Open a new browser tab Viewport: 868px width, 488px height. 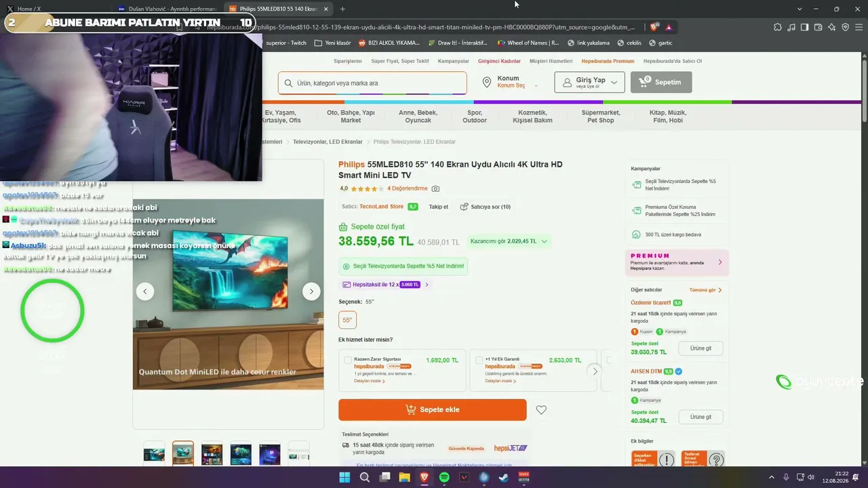342,9
